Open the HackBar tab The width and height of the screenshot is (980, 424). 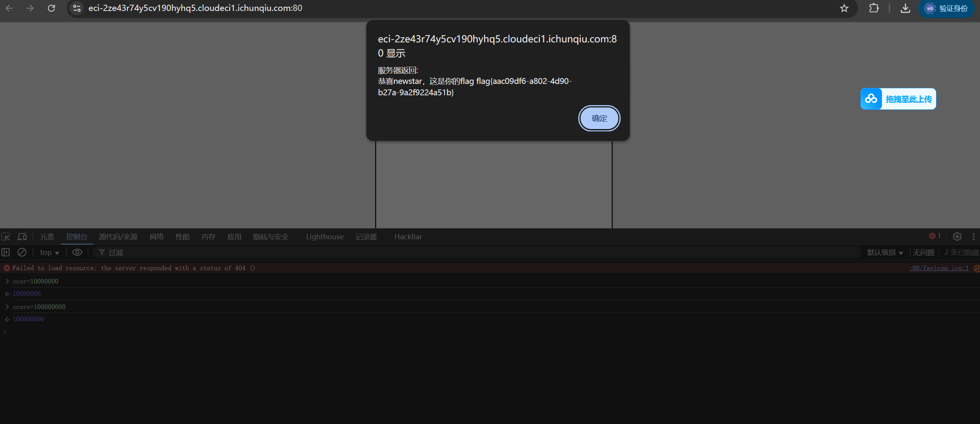[408, 237]
